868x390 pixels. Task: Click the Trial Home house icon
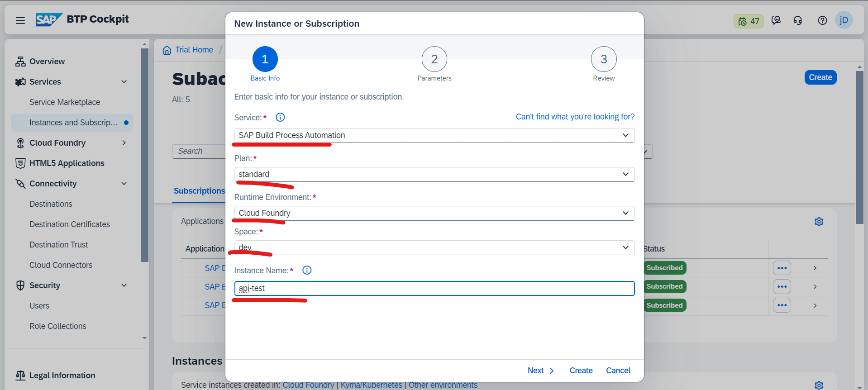(167, 50)
